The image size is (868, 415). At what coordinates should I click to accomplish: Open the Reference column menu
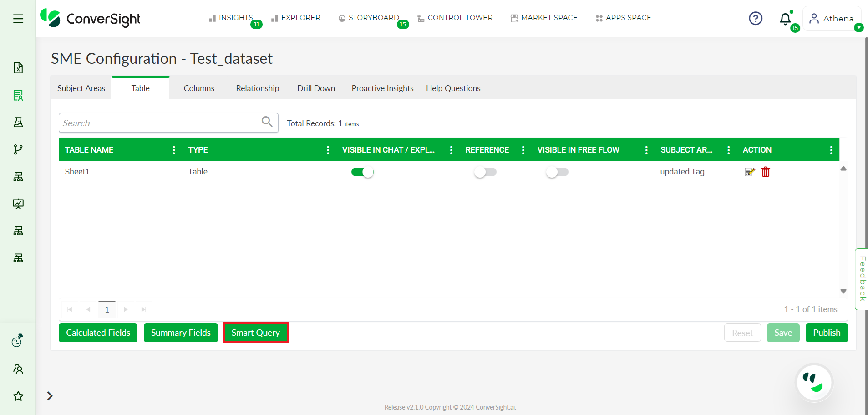[x=523, y=150]
